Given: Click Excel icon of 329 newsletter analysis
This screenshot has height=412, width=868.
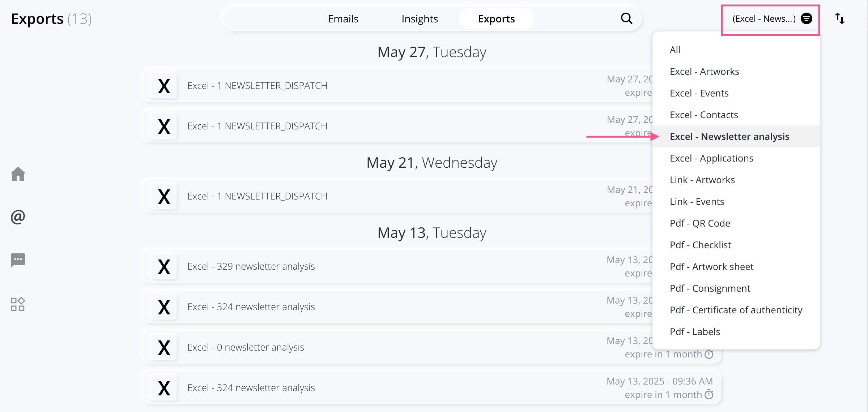Looking at the screenshot, I should coord(164,266).
